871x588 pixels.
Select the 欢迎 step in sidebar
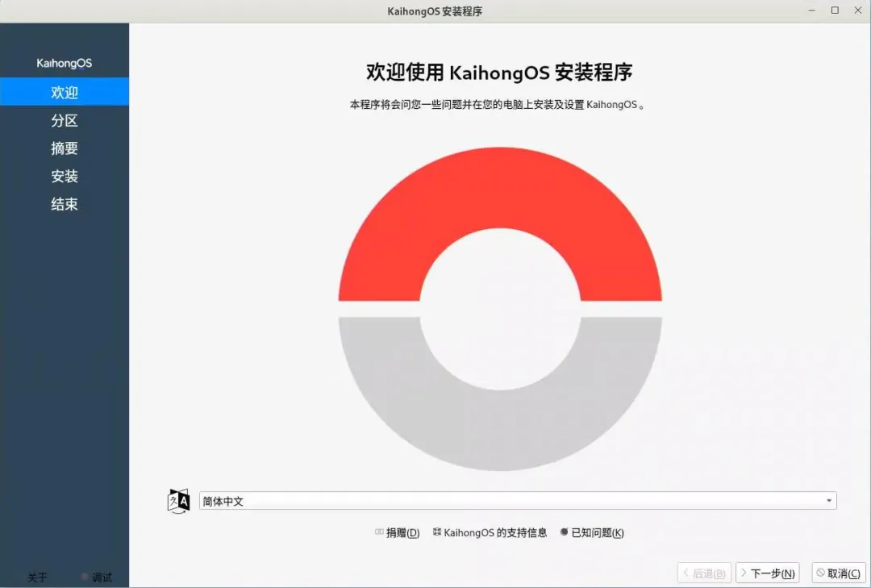point(65,92)
